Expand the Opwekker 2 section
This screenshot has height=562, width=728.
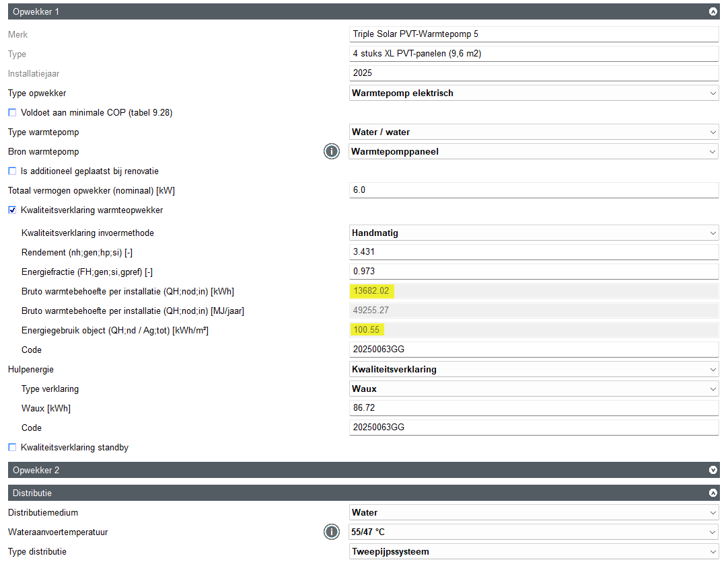[x=713, y=471]
